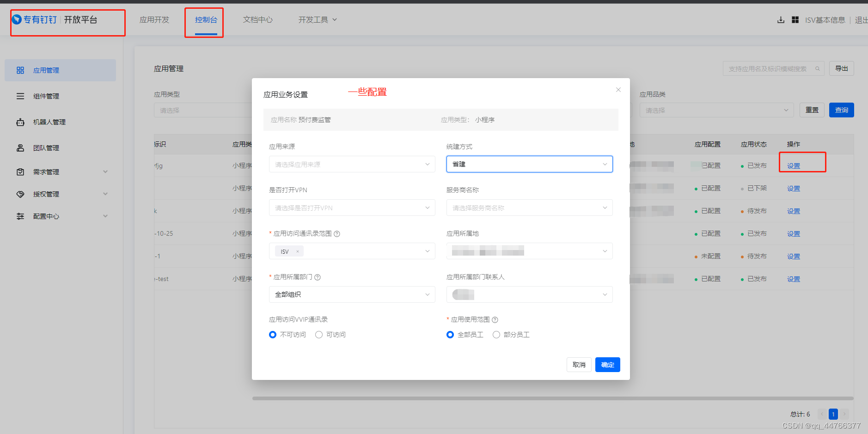Click the download icon in top bar
The width and height of the screenshot is (868, 434).
(781, 20)
